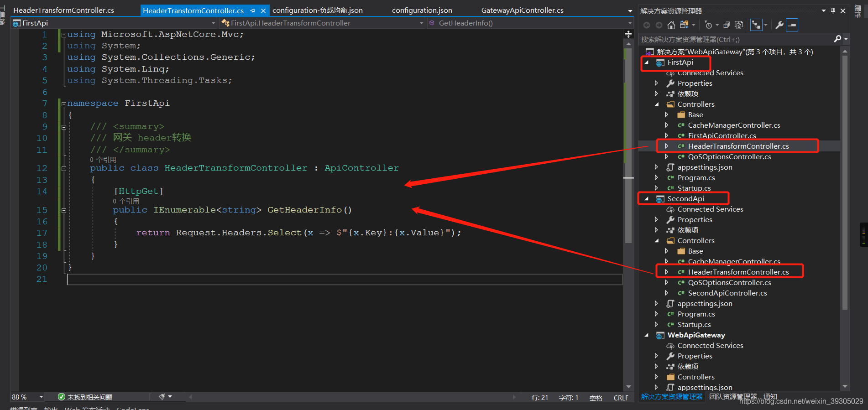The width and height of the screenshot is (868, 410).
Task: Open the Solution Explorer window position dropdown
Action: (x=824, y=11)
